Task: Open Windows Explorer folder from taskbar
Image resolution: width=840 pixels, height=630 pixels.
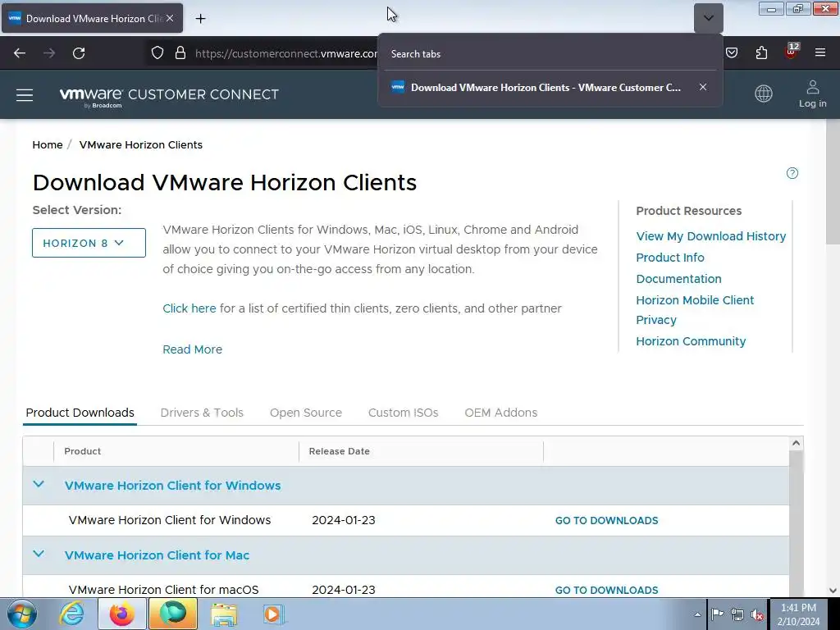Action: [x=223, y=614]
